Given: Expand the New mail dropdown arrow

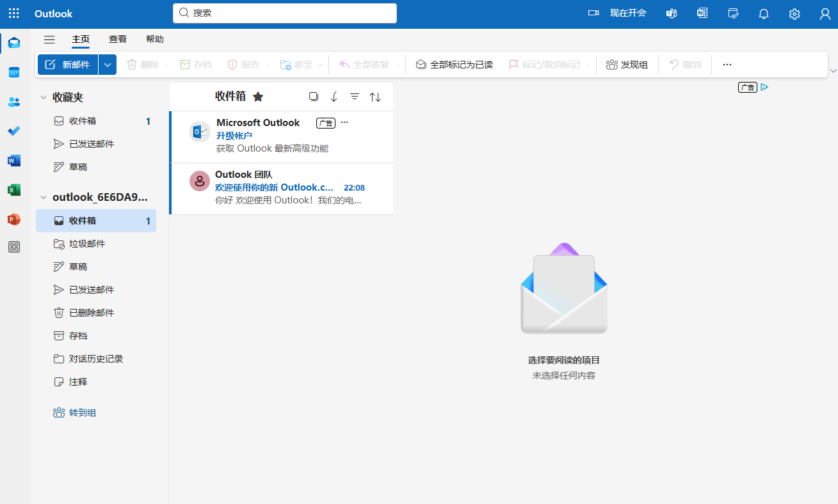Looking at the screenshot, I should click(108, 65).
